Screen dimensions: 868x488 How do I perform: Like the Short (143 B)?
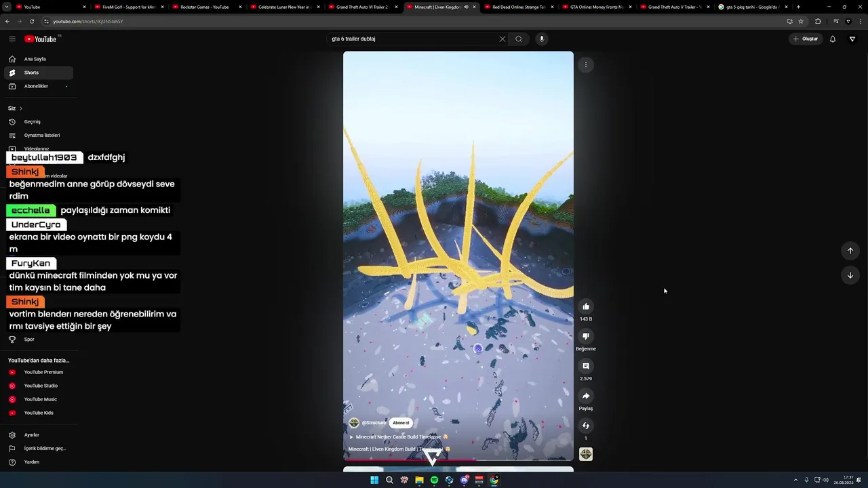[x=586, y=306]
